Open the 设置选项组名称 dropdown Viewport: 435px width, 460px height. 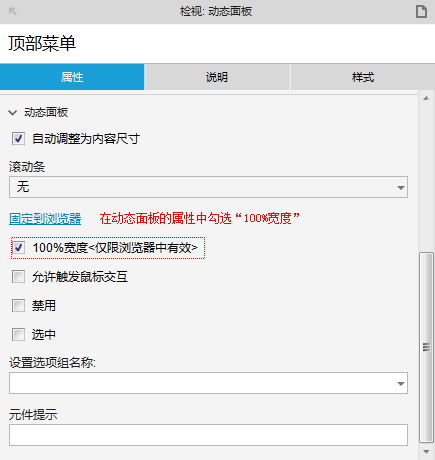(x=208, y=383)
